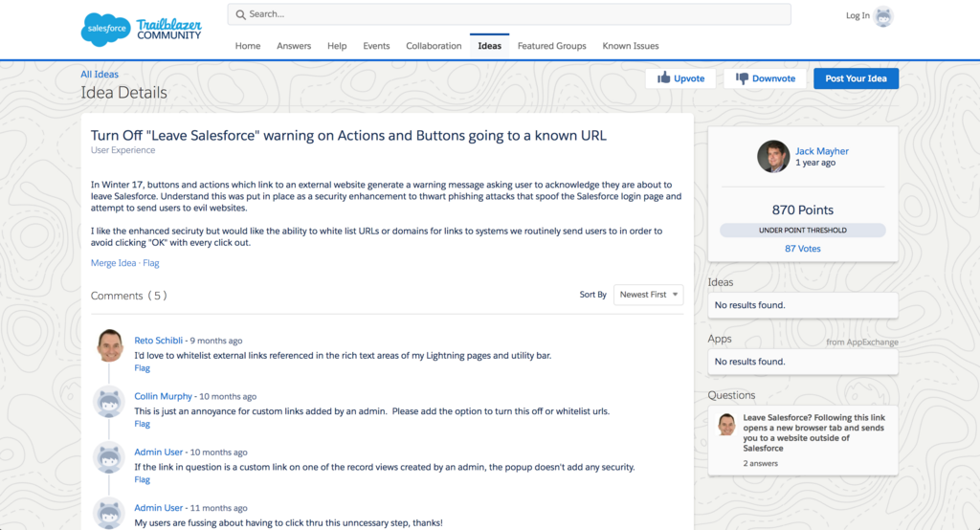Screen dimensions: 980x530
Task: Flag the idea next to Merge Idea
Action: tap(151, 263)
